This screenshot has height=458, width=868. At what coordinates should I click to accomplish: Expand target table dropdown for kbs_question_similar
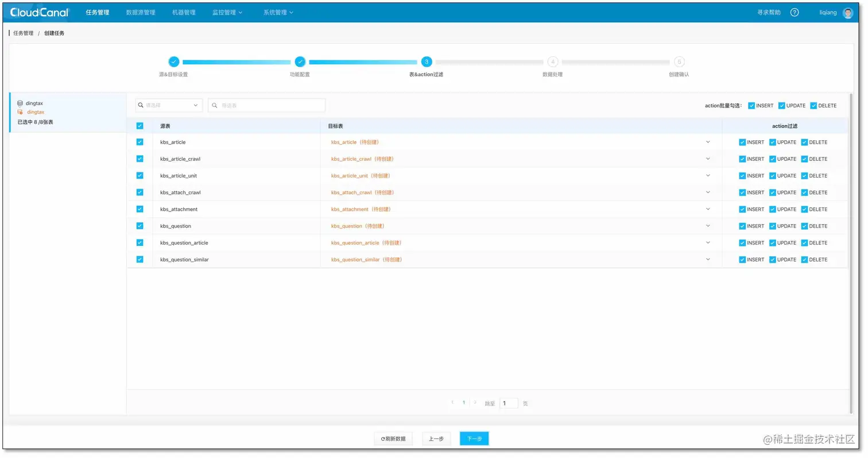(708, 259)
